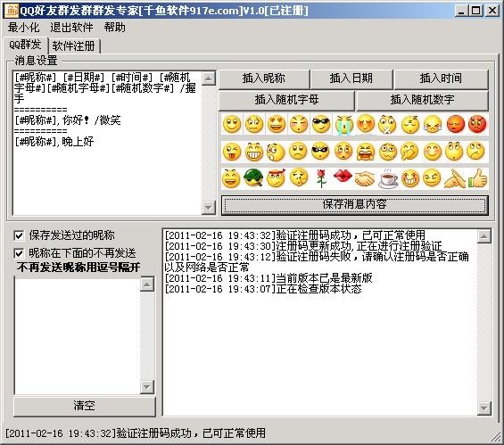The image size is (504, 445).
Task: Insert the shushing finger emoticon
Action: coord(299,177)
